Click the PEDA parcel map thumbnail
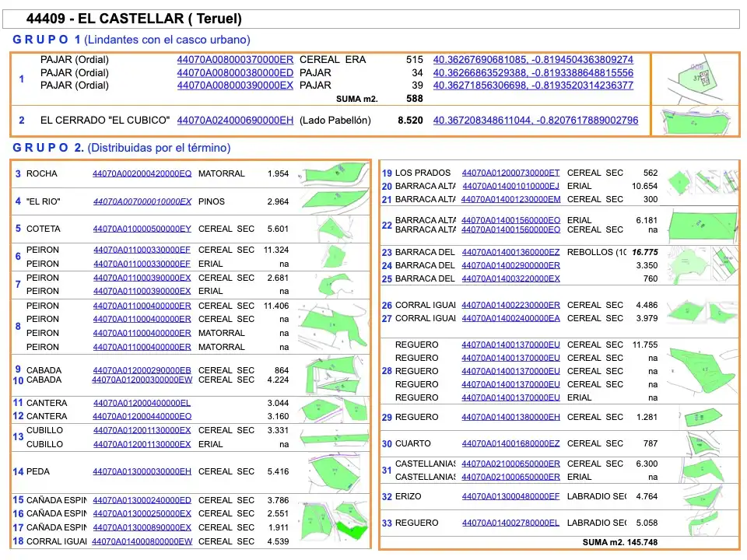Viewport: 747px width, 560px height. pos(333,472)
